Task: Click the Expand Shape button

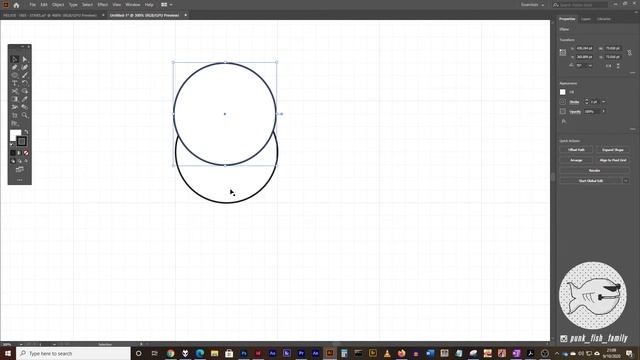Action: [613, 150]
